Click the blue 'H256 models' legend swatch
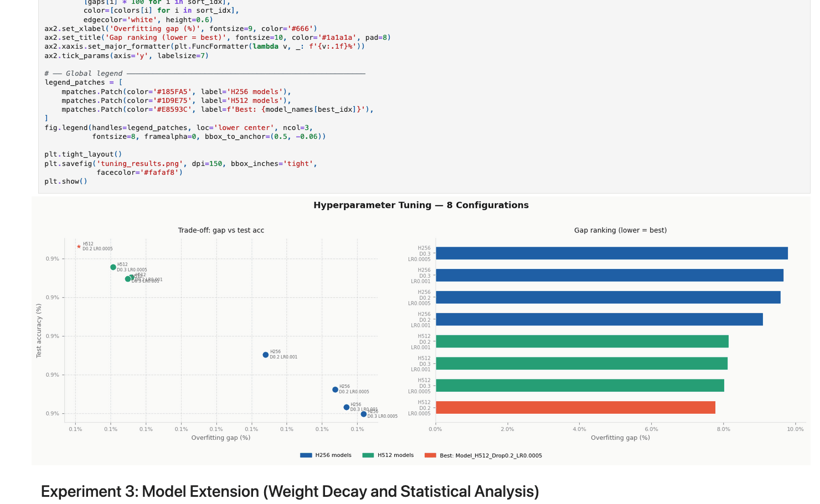The image size is (820, 504). tap(306, 455)
